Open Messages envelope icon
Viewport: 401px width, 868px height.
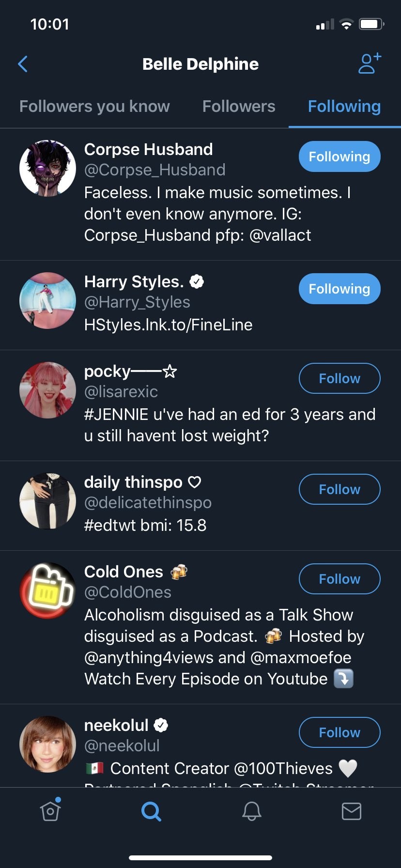pos(351,811)
